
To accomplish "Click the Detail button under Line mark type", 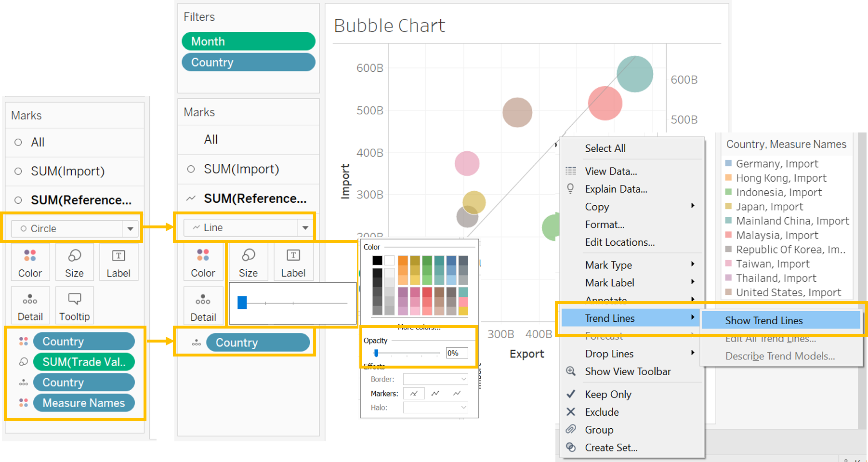I will click(203, 307).
